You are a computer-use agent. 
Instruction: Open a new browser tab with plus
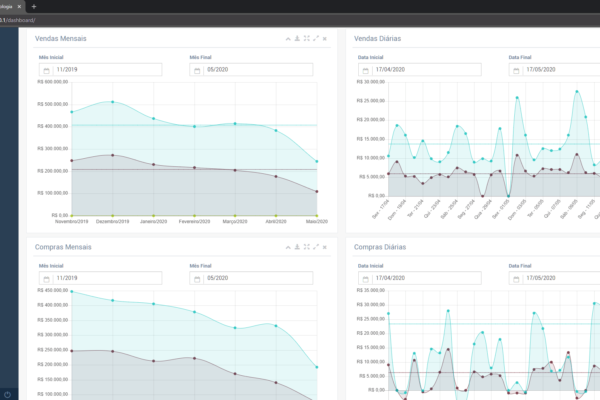[x=34, y=7]
